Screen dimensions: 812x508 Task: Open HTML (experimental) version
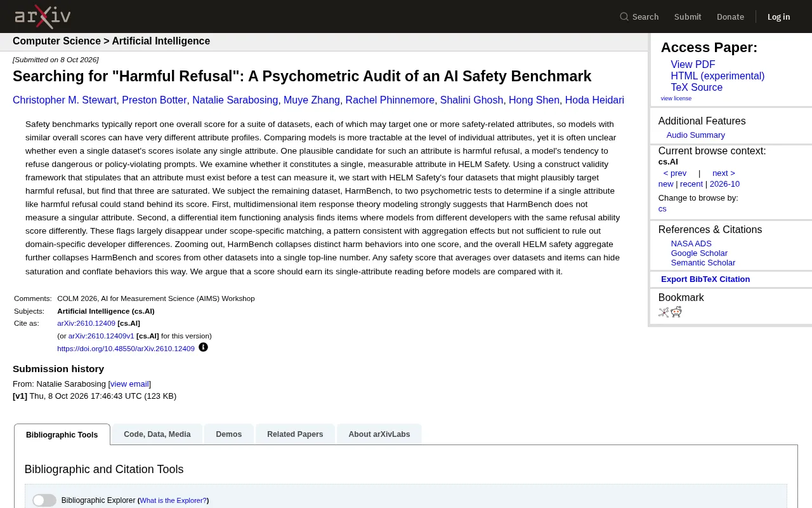click(717, 76)
